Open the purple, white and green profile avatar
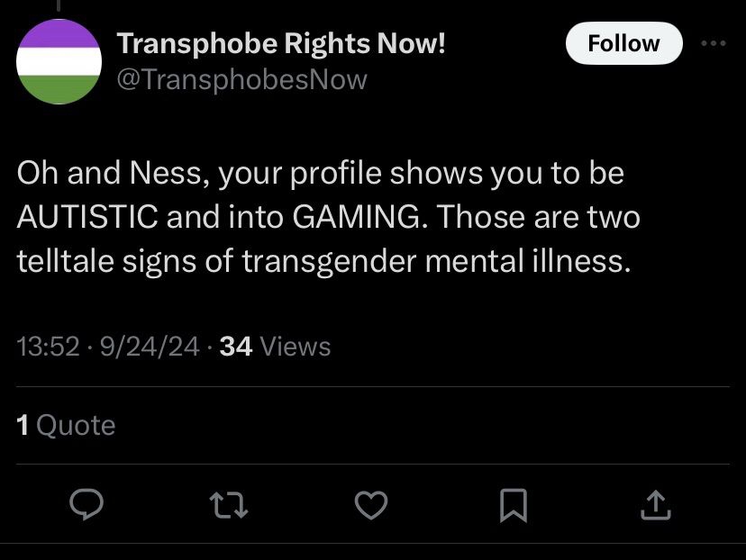Image resolution: width=746 pixels, height=560 pixels. (x=59, y=61)
